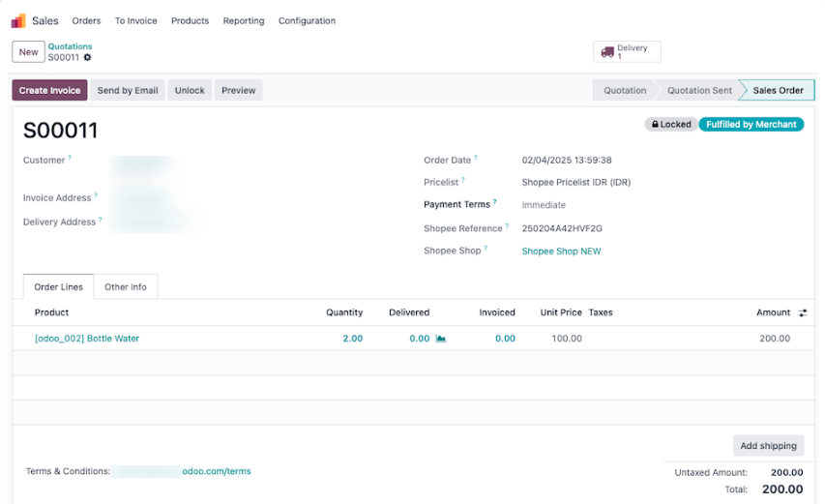Click the Unit Price column header

561,312
